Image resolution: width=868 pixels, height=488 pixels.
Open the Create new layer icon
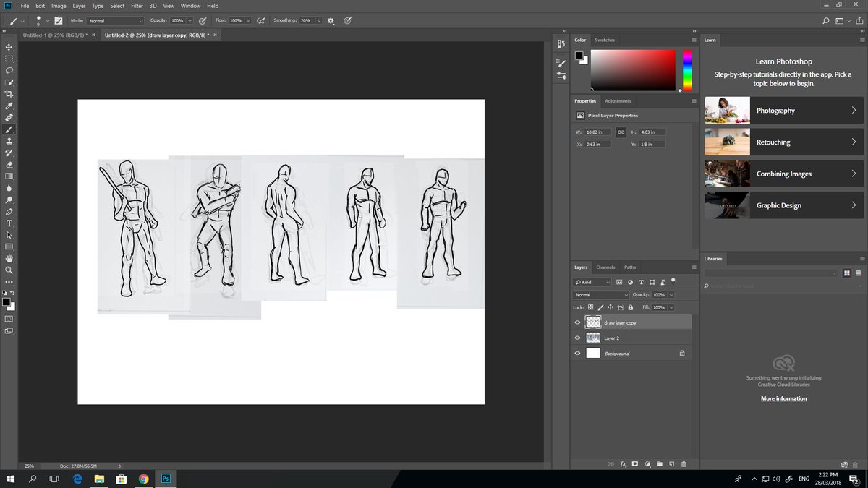pyautogui.click(x=671, y=463)
